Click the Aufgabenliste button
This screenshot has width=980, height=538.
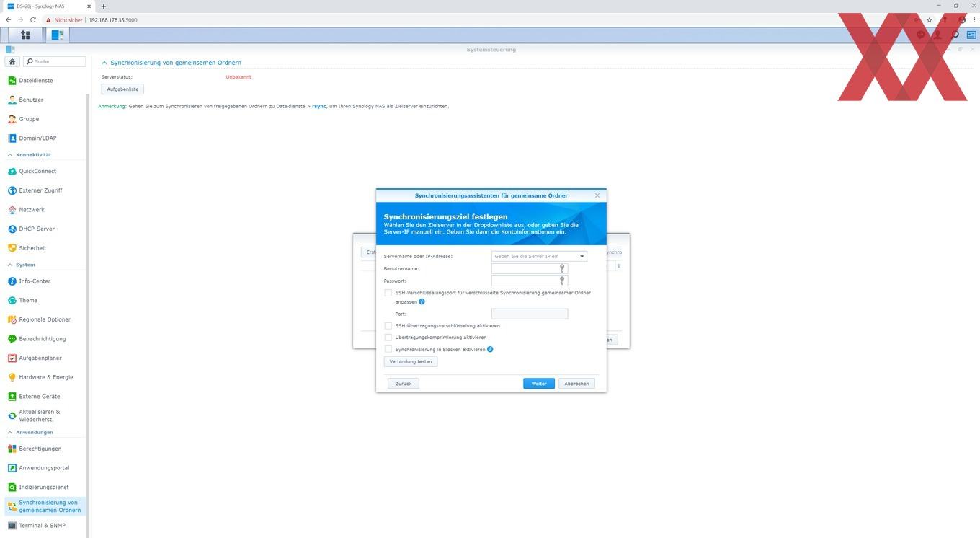pos(122,89)
